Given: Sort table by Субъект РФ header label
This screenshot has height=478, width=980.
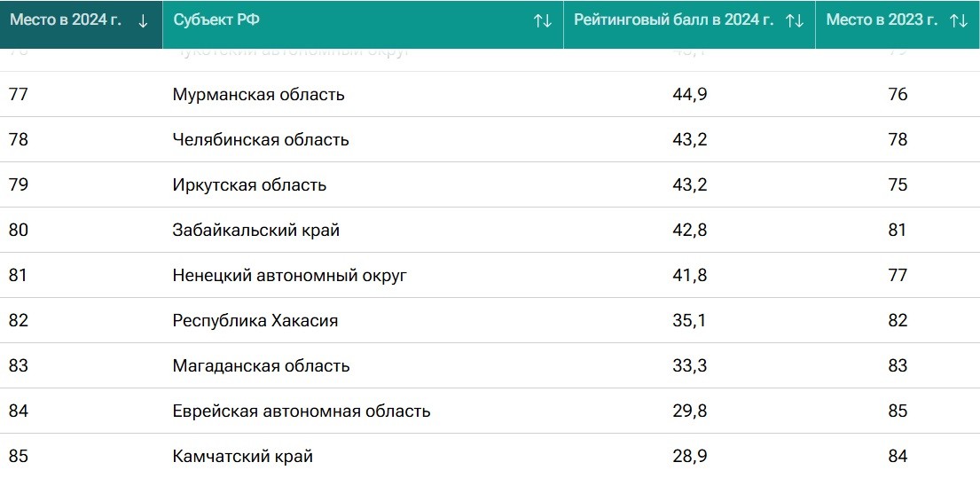Looking at the screenshot, I should (216, 20).
